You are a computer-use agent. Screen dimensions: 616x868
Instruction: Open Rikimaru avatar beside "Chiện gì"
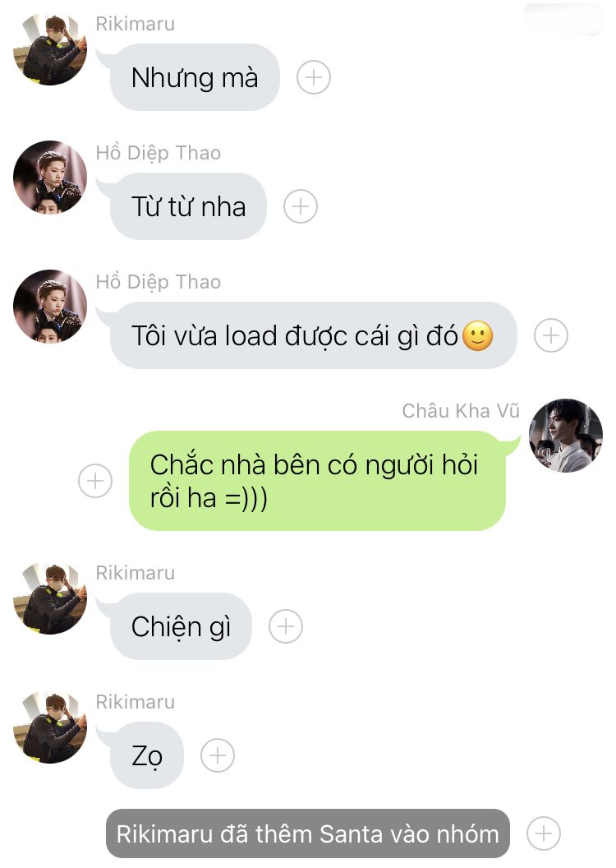pos(50,598)
